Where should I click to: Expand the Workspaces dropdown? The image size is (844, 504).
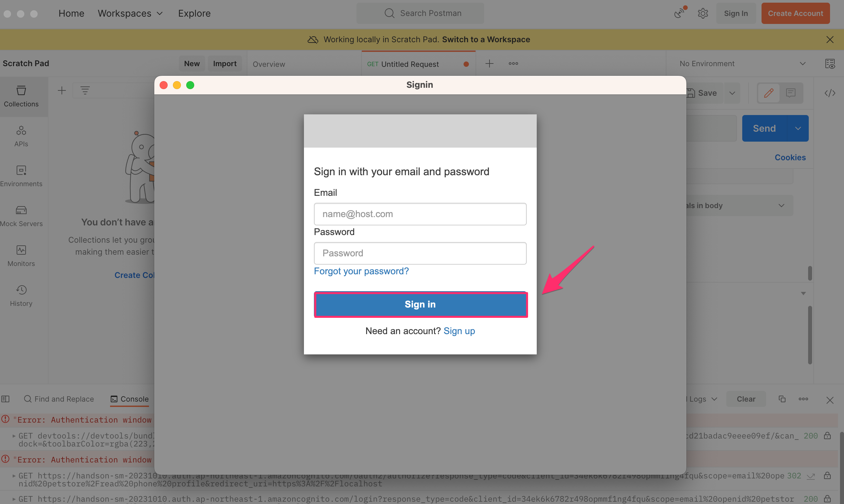(130, 13)
